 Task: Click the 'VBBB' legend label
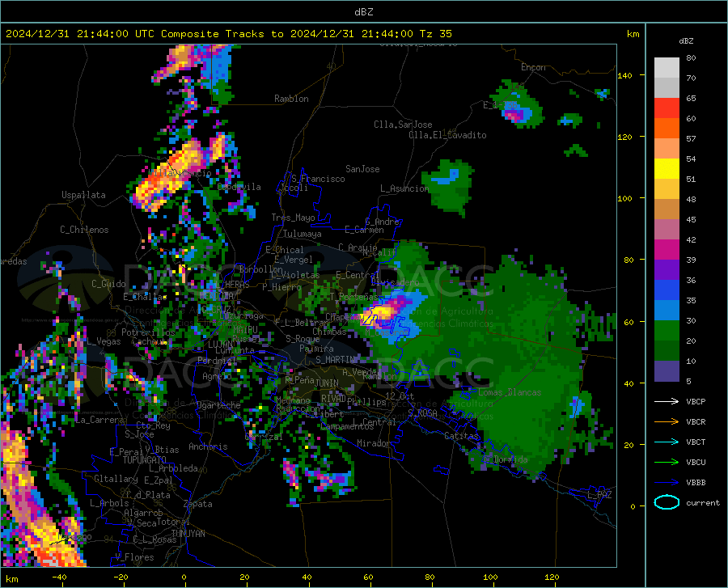click(x=696, y=483)
